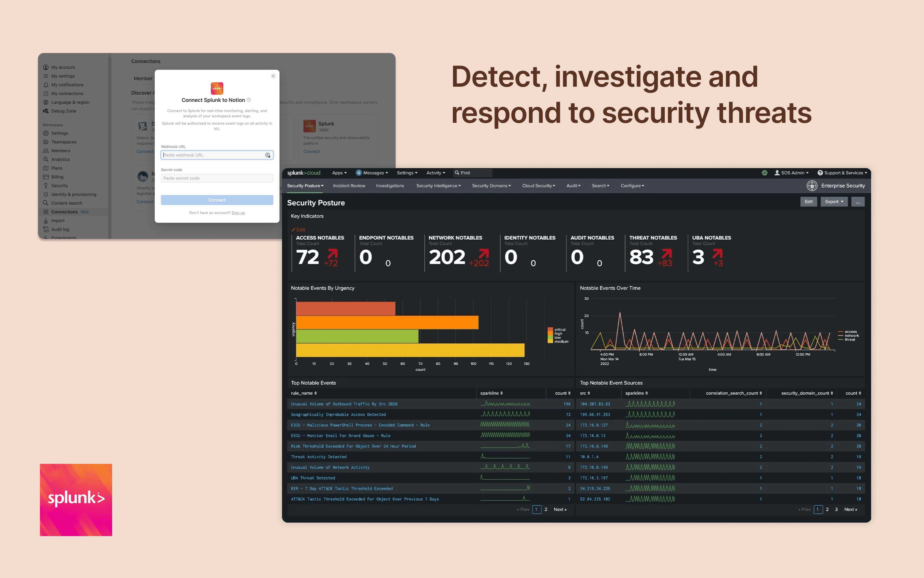Click the pencil Edit icon under Key Indicators

[x=293, y=230]
